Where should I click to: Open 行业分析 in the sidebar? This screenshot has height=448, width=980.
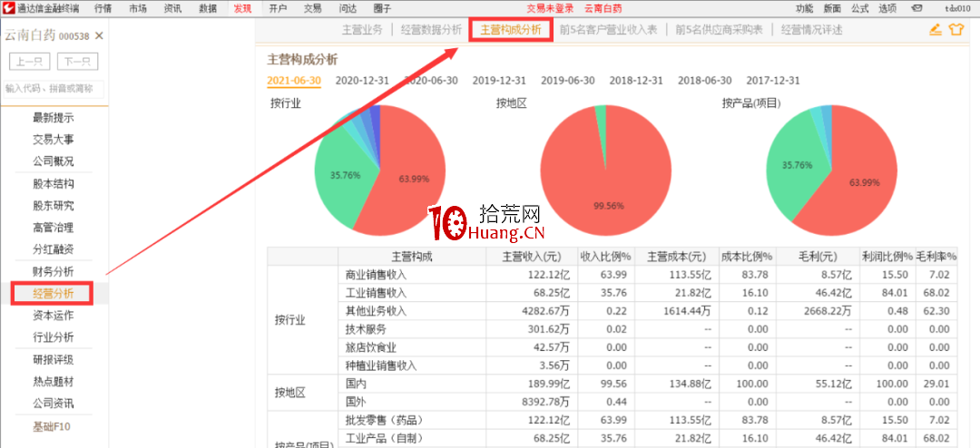click(54, 336)
